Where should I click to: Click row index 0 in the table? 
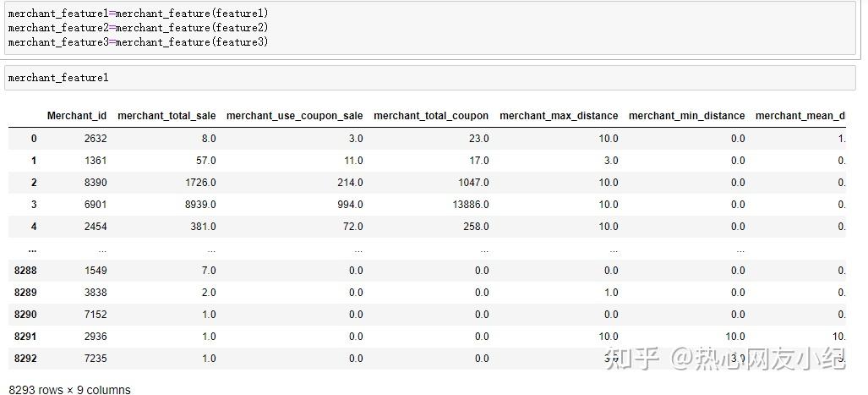click(x=34, y=138)
